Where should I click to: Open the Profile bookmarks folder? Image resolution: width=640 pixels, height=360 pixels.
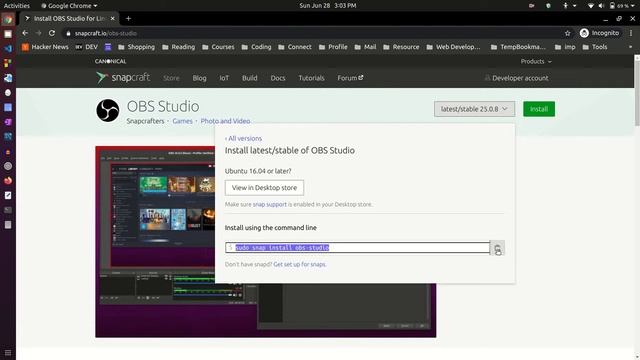(x=333, y=47)
